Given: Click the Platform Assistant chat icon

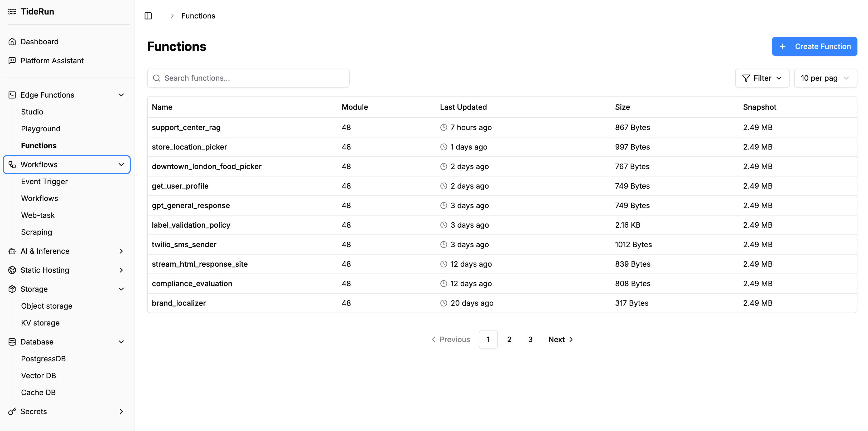Looking at the screenshot, I should point(12,61).
